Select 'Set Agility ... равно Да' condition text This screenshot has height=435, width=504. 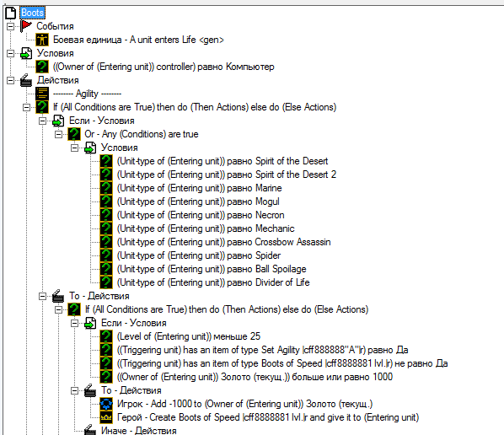263,350
